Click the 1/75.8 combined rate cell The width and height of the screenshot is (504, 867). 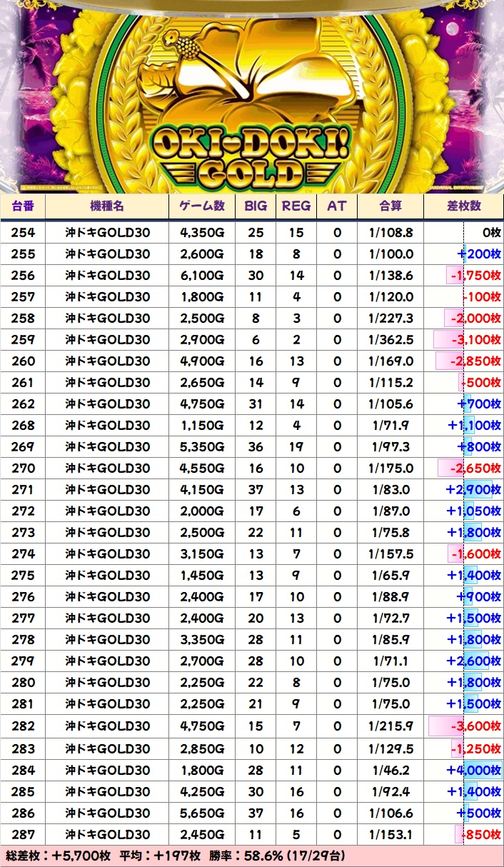coord(390,532)
